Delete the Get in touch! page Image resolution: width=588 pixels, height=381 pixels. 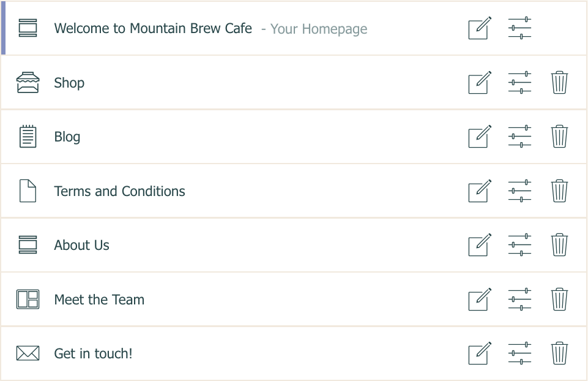[x=559, y=353]
